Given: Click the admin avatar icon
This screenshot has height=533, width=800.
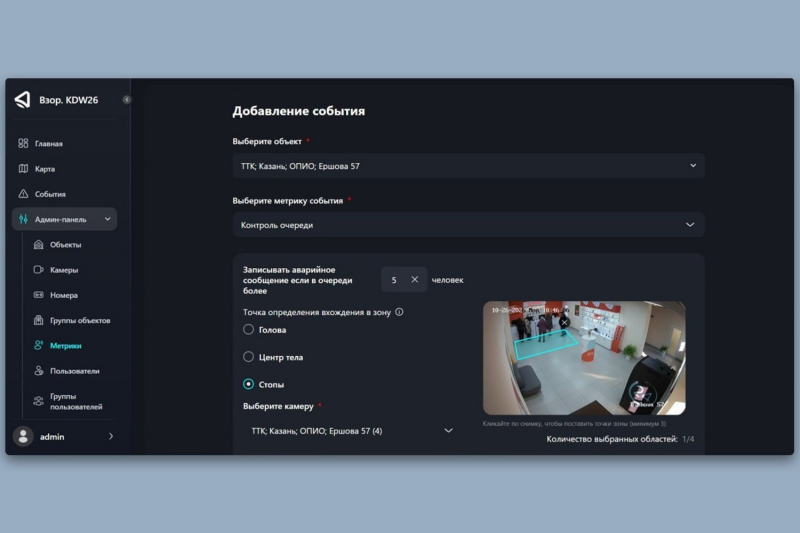Looking at the screenshot, I should [x=23, y=437].
